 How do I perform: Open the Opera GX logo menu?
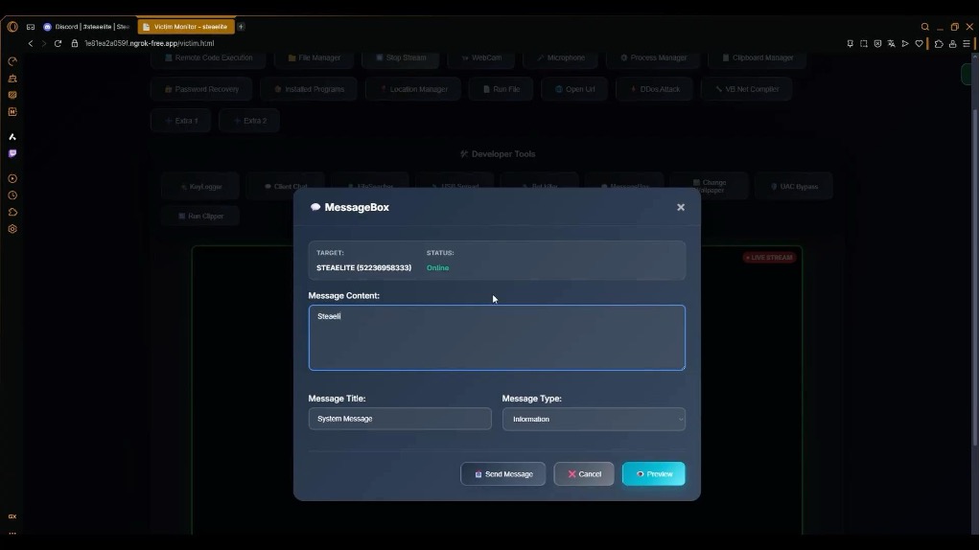(12, 27)
